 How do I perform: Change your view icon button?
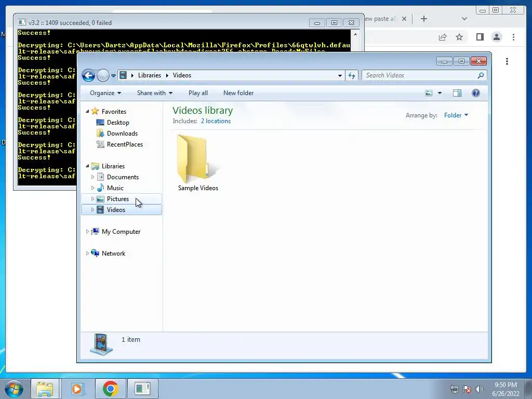point(429,93)
